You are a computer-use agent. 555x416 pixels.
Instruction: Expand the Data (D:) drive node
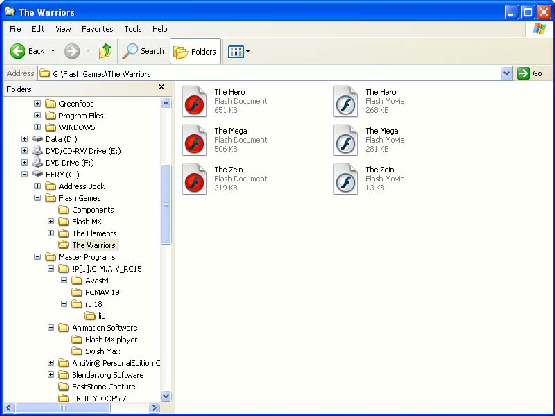[x=24, y=139]
